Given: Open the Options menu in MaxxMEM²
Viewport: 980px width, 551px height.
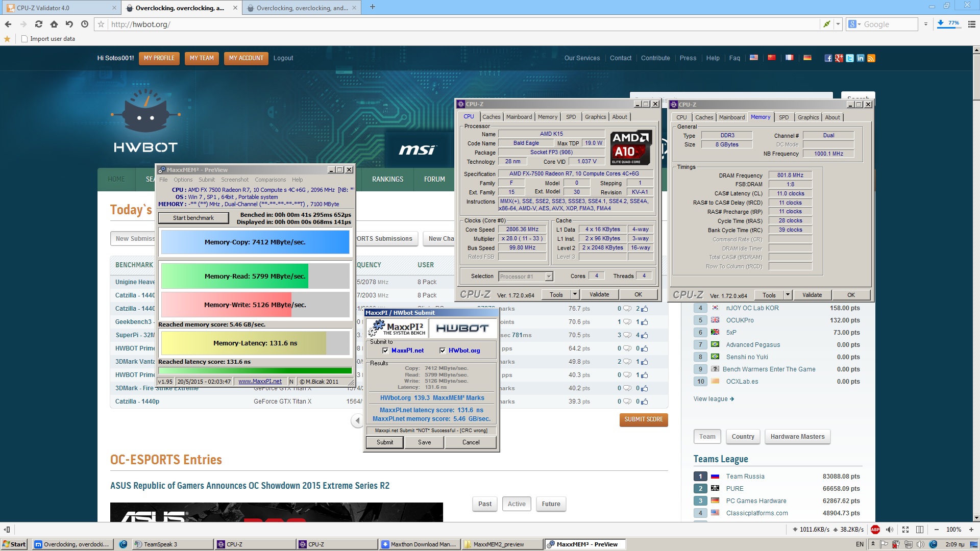Looking at the screenshot, I should pyautogui.click(x=183, y=180).
